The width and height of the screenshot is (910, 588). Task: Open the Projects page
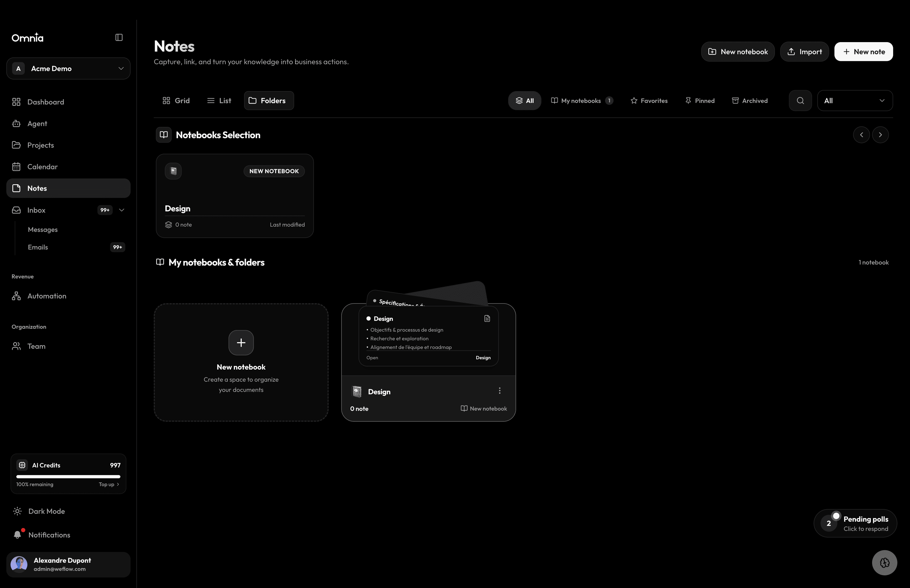point(68,145)
